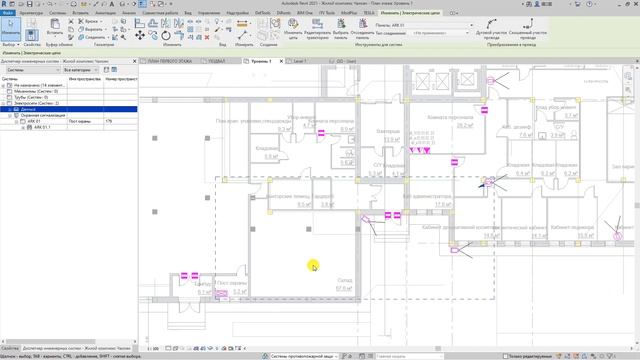Screen dimensions: 640x360
Task: Open the Все категории dropdown
Action: [x=80, y=70]
